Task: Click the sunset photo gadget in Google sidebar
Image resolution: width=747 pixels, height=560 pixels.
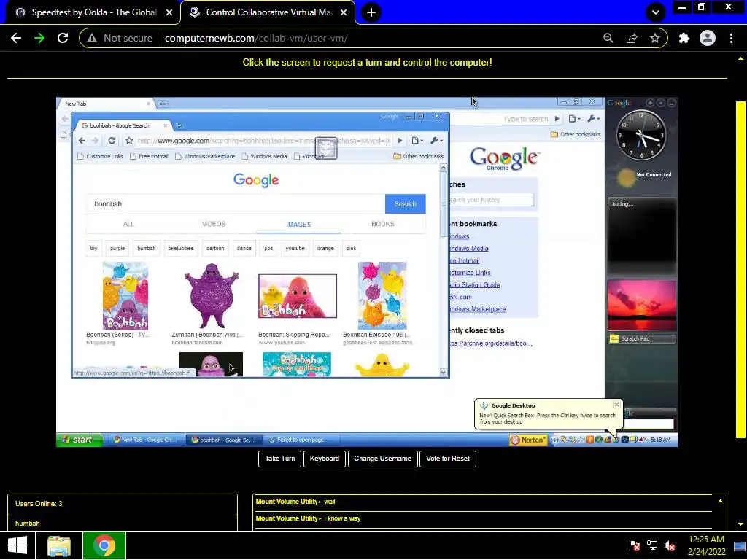Action: pos(641,306)
